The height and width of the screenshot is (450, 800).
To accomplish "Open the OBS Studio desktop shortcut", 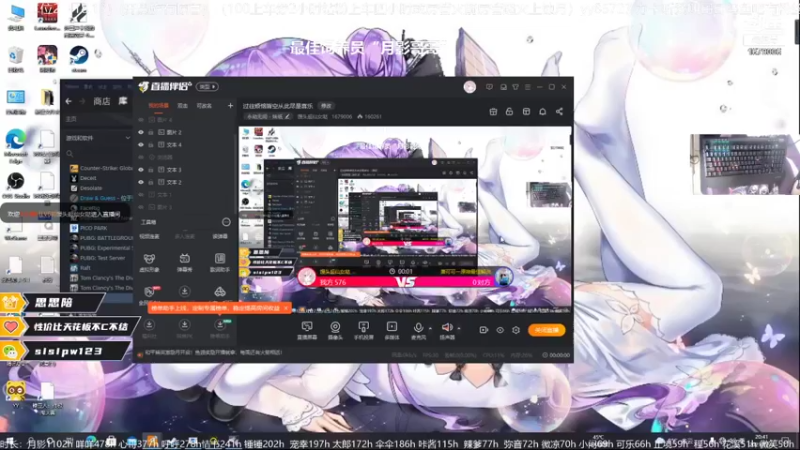I will pyautogui.click(x=15, y=185).
